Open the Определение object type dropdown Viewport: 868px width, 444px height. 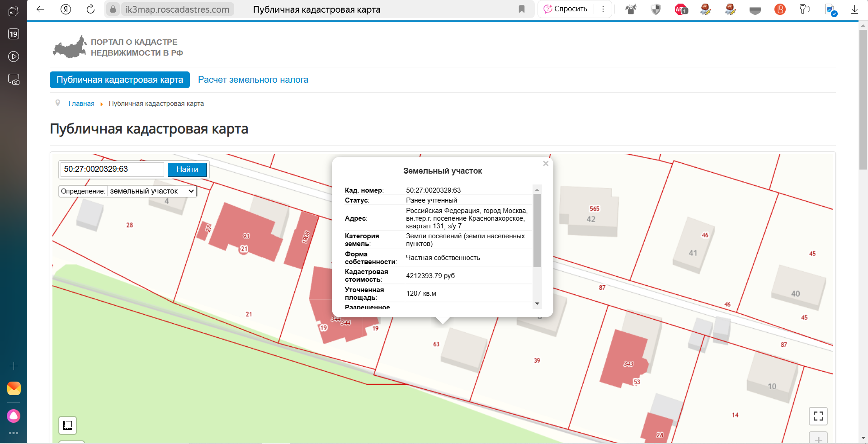point(152,191)
